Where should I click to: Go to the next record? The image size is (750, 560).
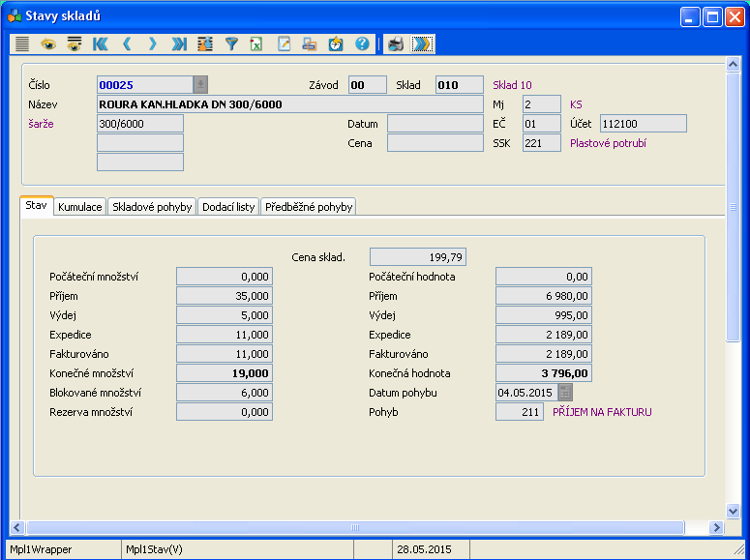(x=153, y=44)
